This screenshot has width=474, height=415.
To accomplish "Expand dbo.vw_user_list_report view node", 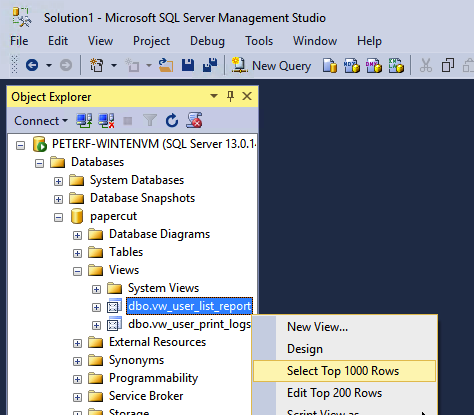I will (96, 307).
